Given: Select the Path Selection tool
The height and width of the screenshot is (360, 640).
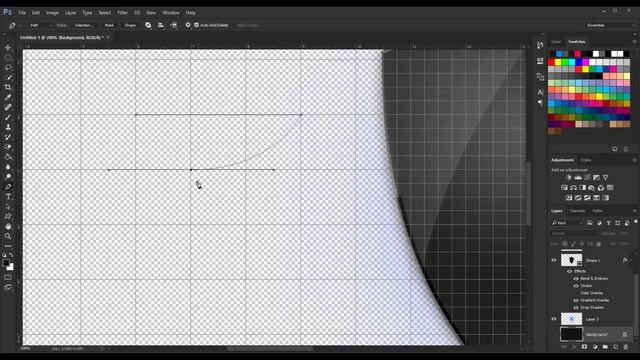Looking at the screenshot, I should tap(8, 207).
